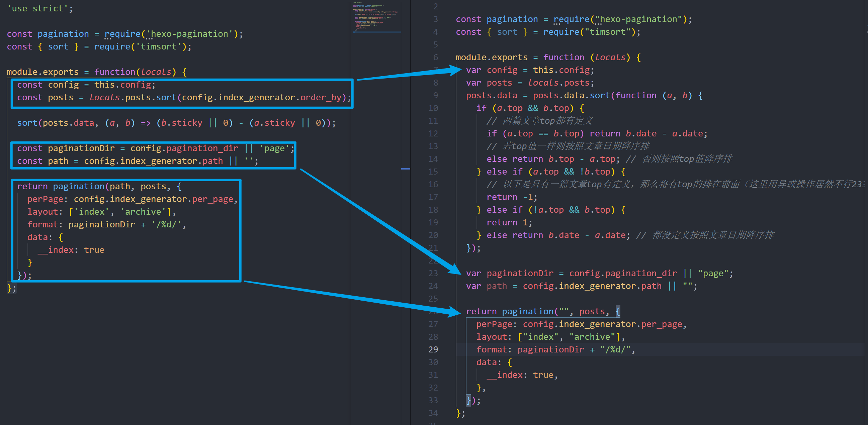Viewport: 868px width, 425px height.
Task: Click "return pagination(path, posts, {" in left editor
Action: (x=99, y=187)
